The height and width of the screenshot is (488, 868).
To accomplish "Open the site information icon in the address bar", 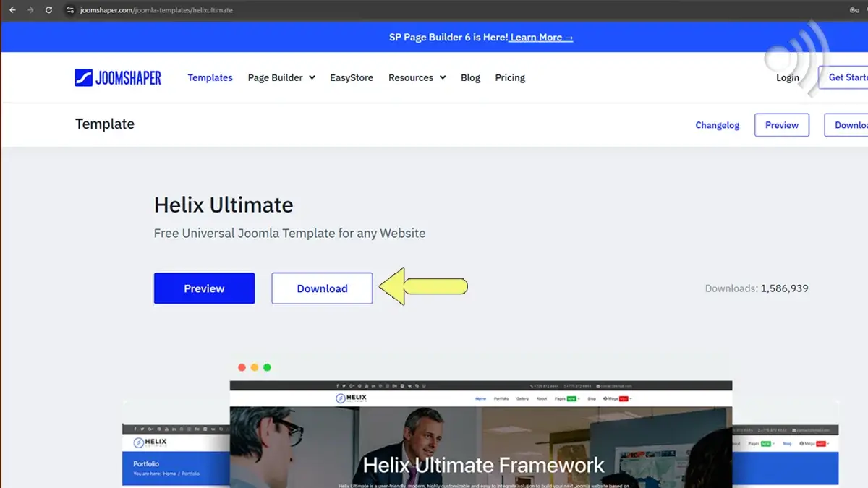I will [x=70, y=10].
